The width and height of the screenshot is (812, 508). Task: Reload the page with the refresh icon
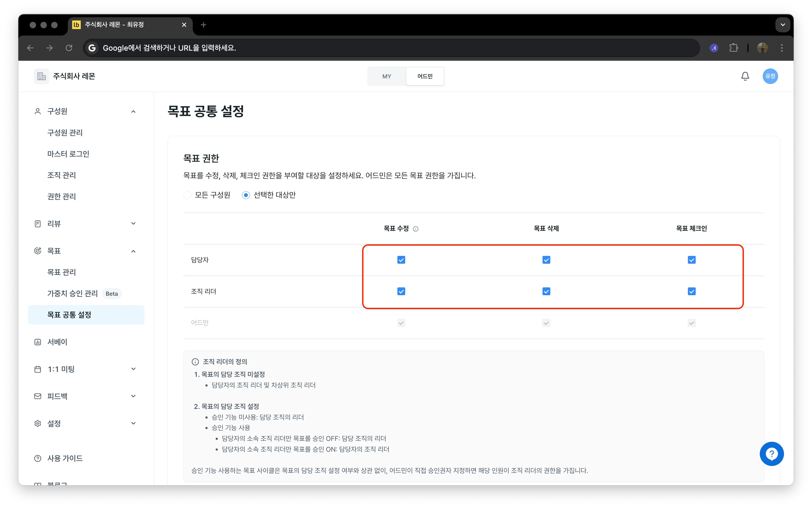69,48
